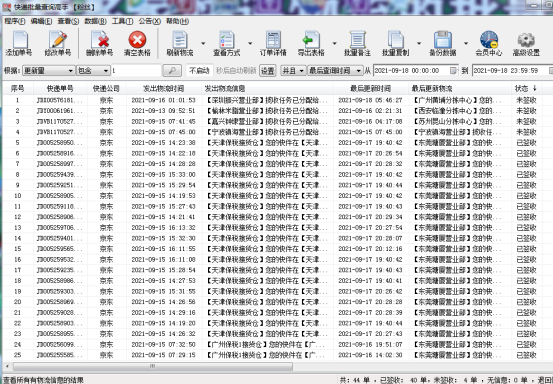
Task: Open calendar picker of start date
Action: (454, 71)
